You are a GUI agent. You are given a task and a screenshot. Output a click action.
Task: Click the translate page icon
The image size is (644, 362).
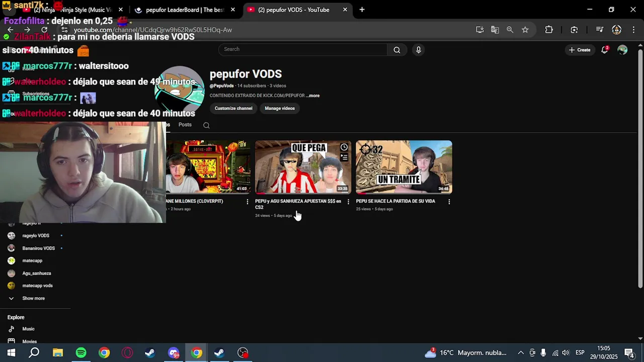click(x=495, y=30)
